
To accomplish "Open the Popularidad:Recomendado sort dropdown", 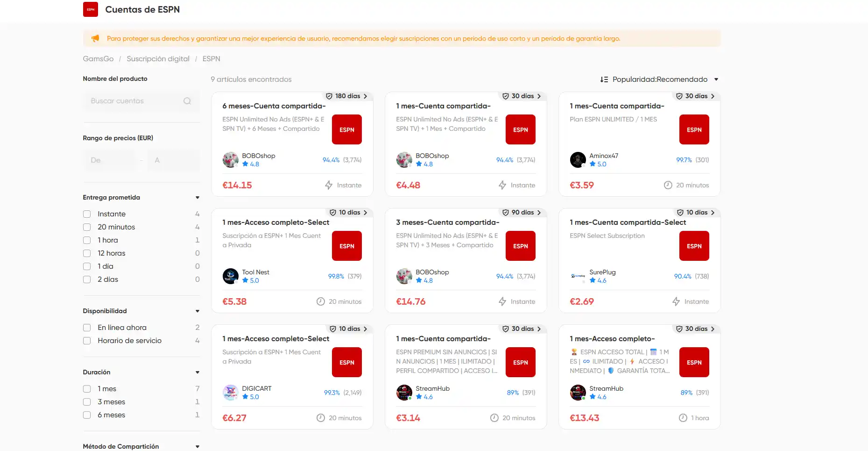I will [x=660, y=79].
